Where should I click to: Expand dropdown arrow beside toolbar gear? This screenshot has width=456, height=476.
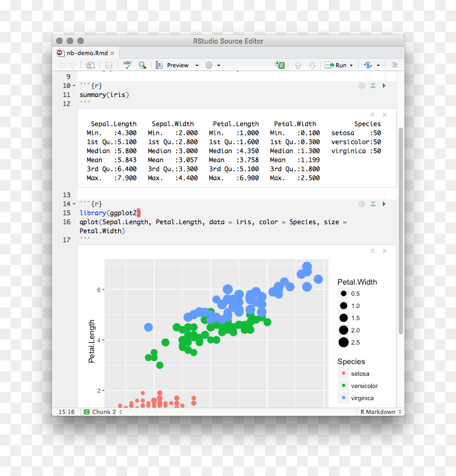tap(218, 65)
